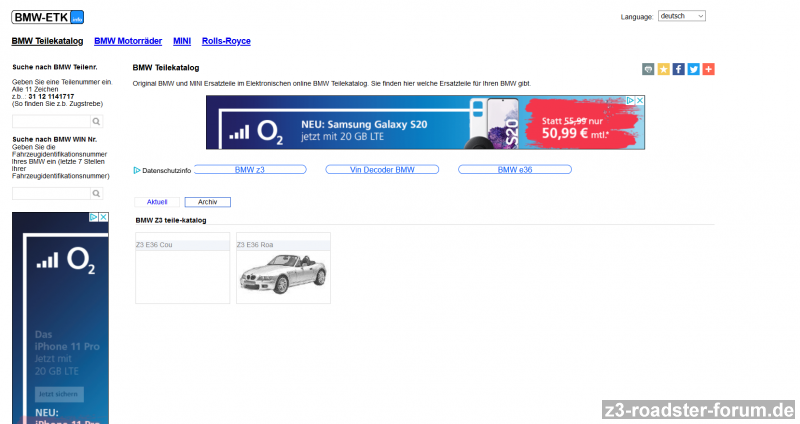Go to the MINI catalog
800x424 pixels.
182,41
